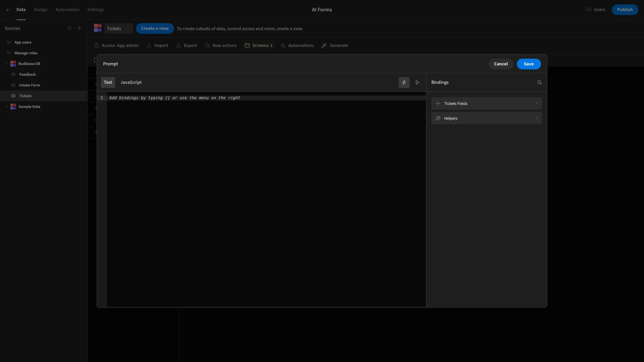The width and height of the screenshot is (644, 362).
Task: Click the Generate magic wand icon
Action: (324, 45)
